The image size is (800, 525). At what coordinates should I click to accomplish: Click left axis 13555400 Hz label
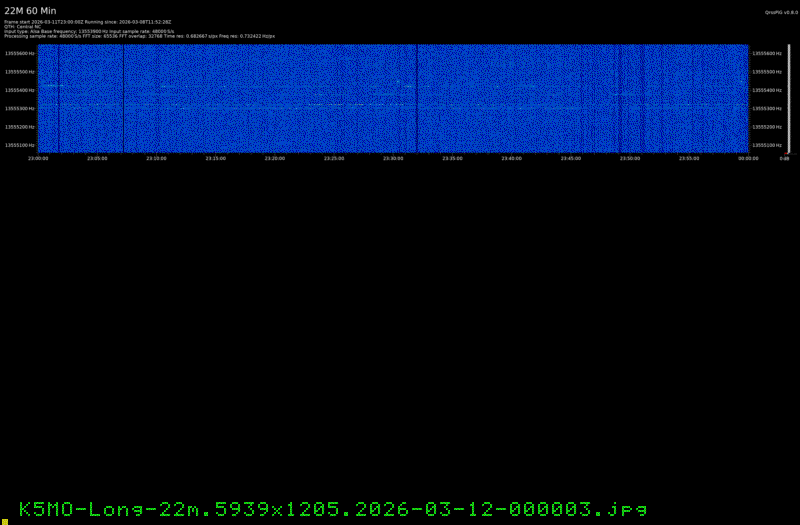tap(20, 90)
